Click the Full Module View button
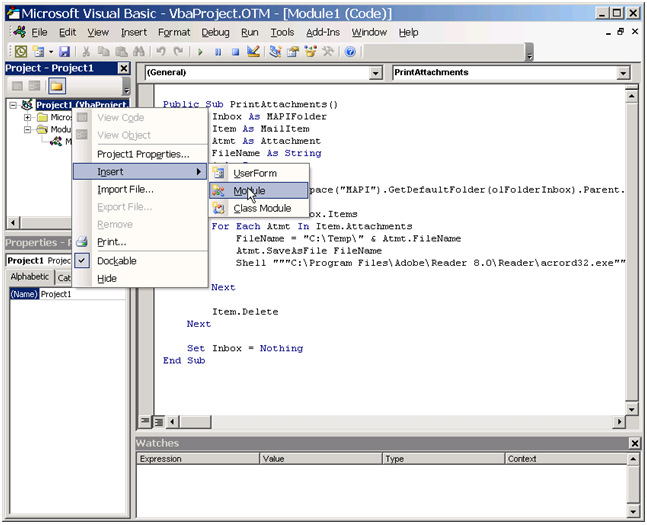 point(159,421)
